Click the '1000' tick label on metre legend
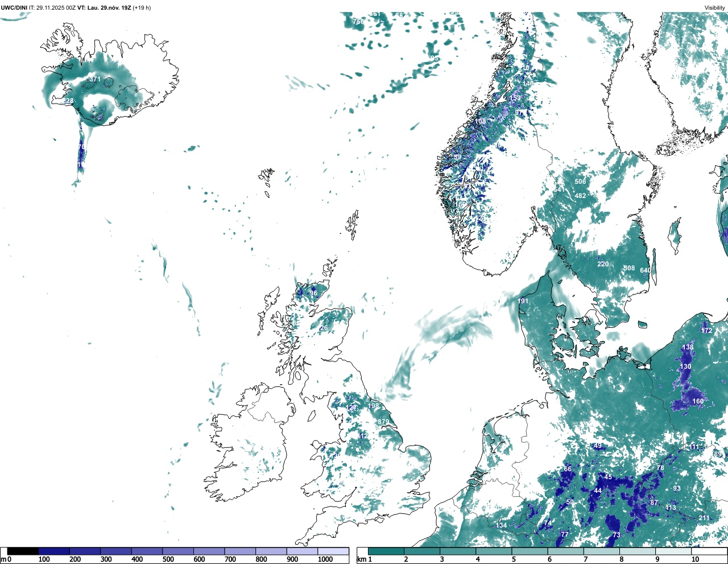The image size is (728, 564). (x=325, y=559)
